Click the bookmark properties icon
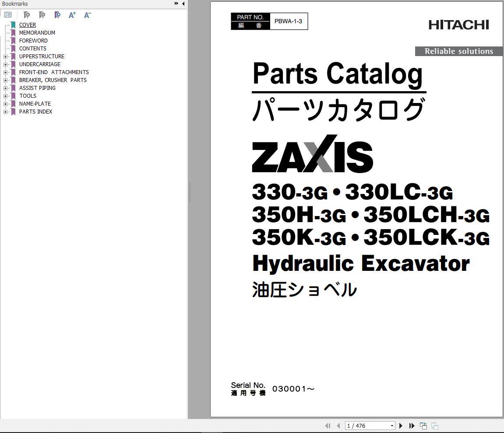This screenshot has width=504, height=433. coord(57,15)
